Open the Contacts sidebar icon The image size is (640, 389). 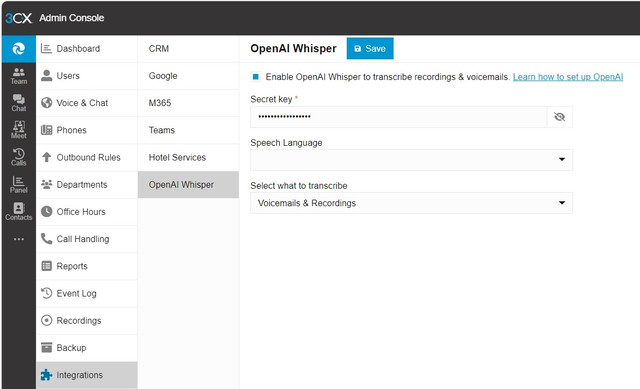[x=19, y=211]
